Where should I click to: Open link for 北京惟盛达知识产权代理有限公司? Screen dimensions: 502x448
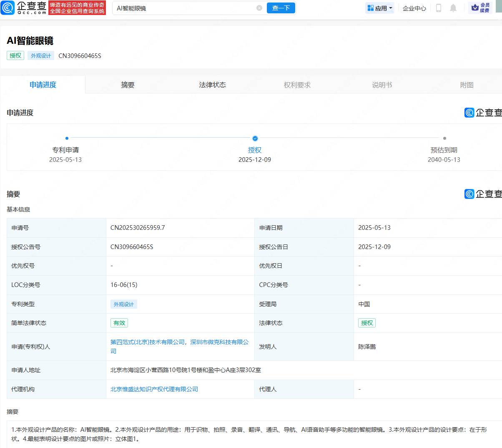point(154,389)
